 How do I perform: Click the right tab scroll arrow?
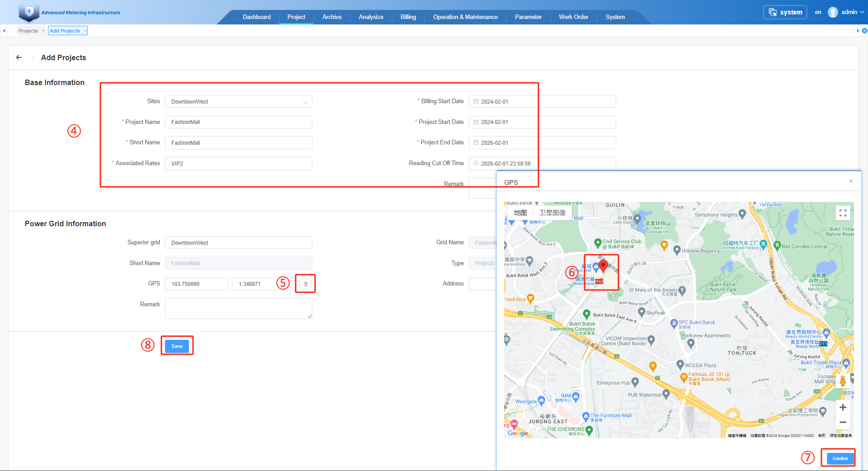[x=858, y=31]
